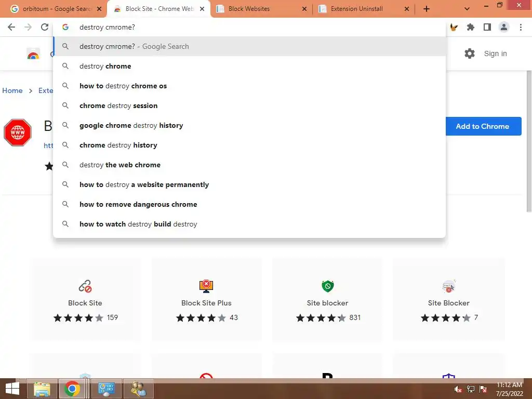This screenshot has height=399, width=532.
Task: Open the Site Blocker card with 7 ratings
Action: point(448,299)
